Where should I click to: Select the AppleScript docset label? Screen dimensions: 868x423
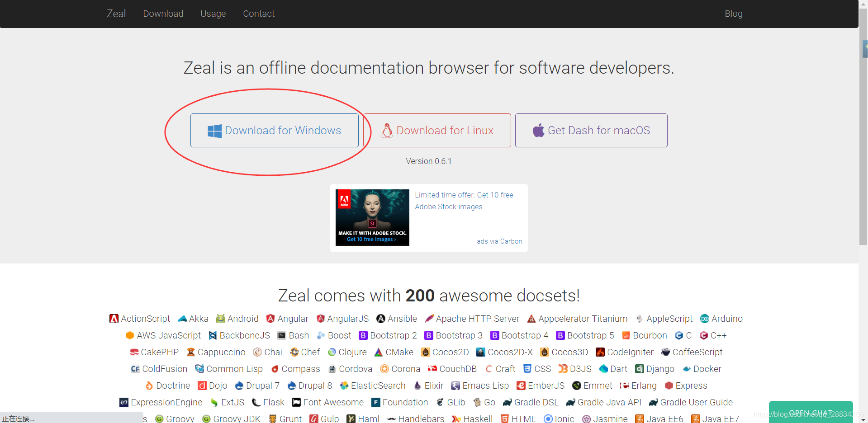tap(669, 319)
